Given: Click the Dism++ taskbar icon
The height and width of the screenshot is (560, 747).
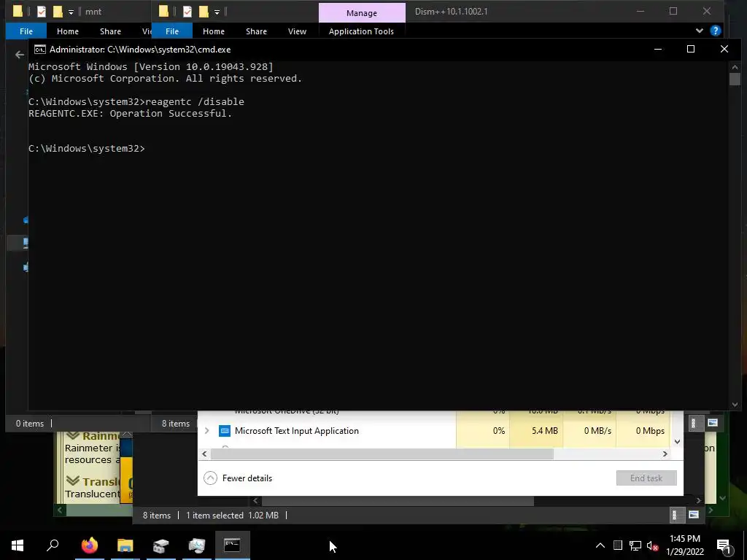Looking at the screenshot, I should [161, 545].
